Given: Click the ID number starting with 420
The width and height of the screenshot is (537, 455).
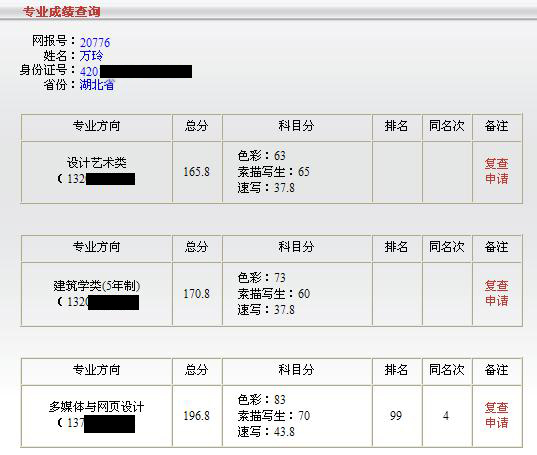Looking at the screenshot, I should [x=136, y=71].
